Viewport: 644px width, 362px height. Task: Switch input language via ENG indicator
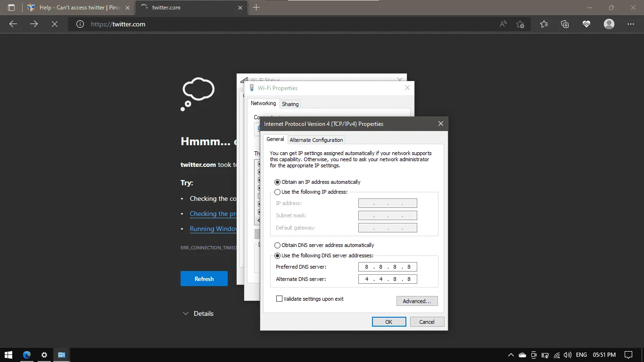click(582, 355)
